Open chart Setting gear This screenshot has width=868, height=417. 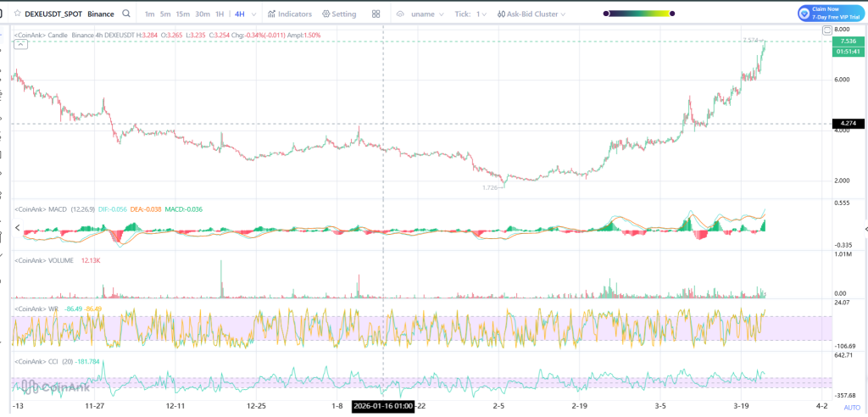(x=338, y=14)
